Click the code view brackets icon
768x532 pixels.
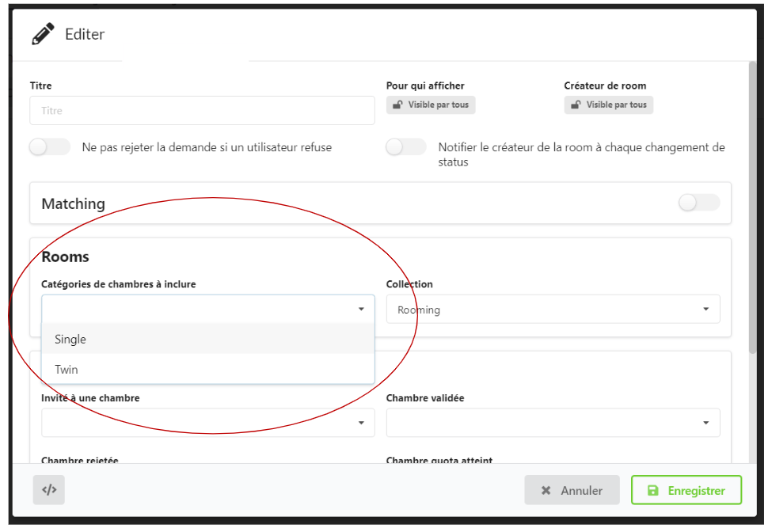point(49,490)
